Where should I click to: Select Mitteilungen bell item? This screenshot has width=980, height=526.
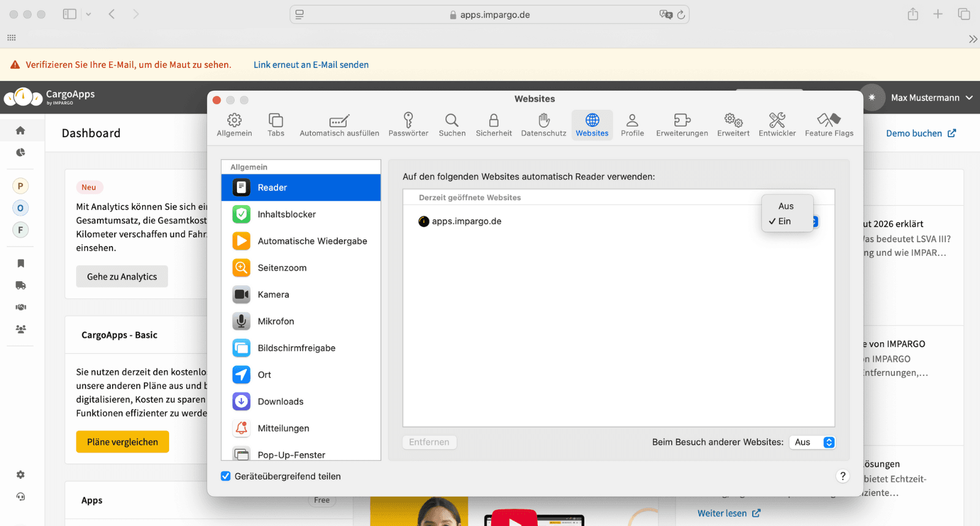point(301,428)
